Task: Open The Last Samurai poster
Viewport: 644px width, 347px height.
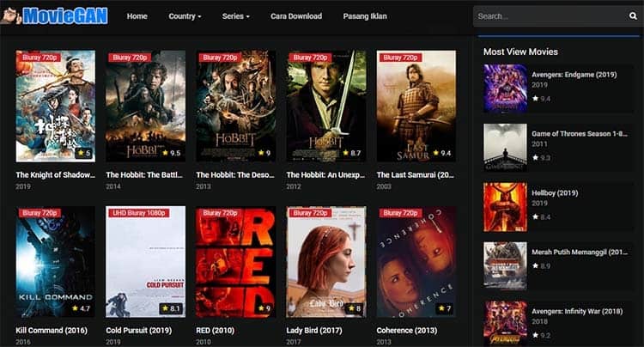Action: point(416,106)
